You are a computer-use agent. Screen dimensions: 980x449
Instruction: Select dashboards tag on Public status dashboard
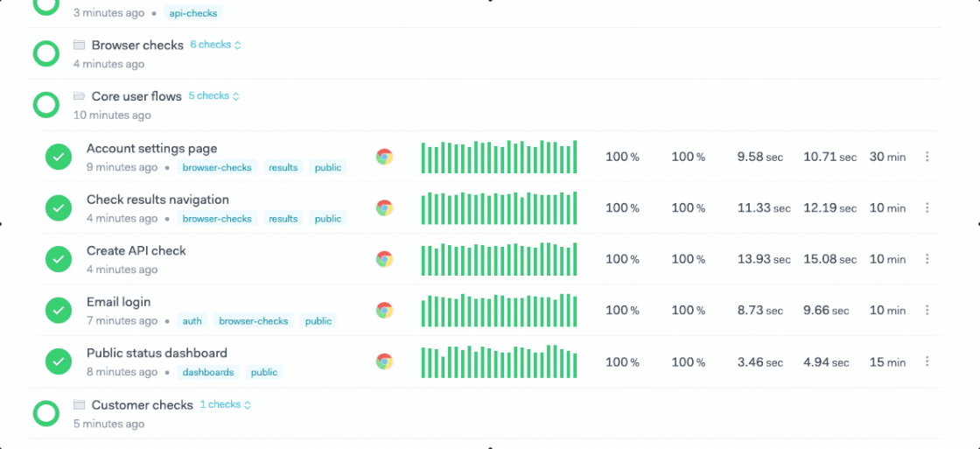[x=208, y=372]
